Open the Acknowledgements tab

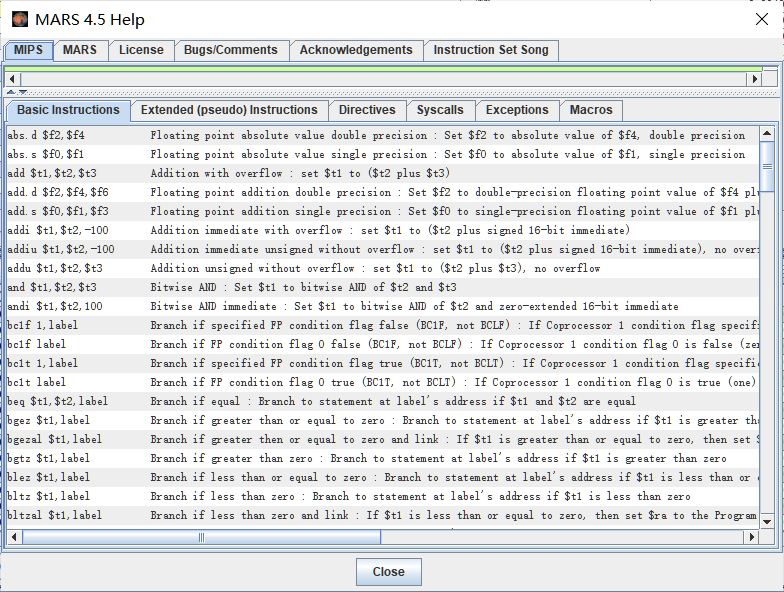356,50
